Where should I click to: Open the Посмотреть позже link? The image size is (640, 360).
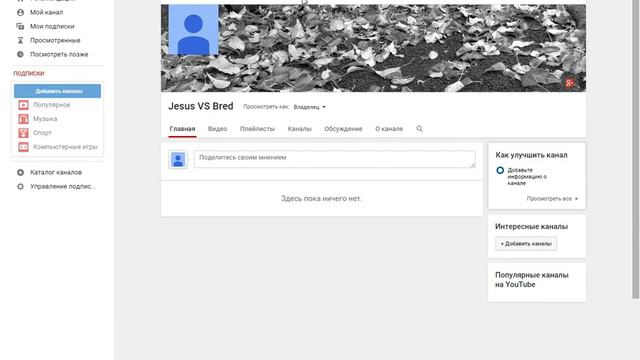(59, 54)
